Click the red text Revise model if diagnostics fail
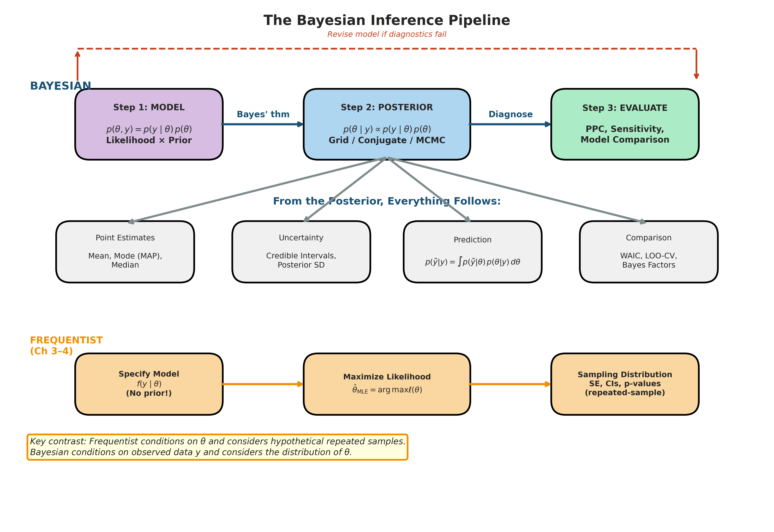The height and width of the screenshot is (532, 774). [387, 34]
